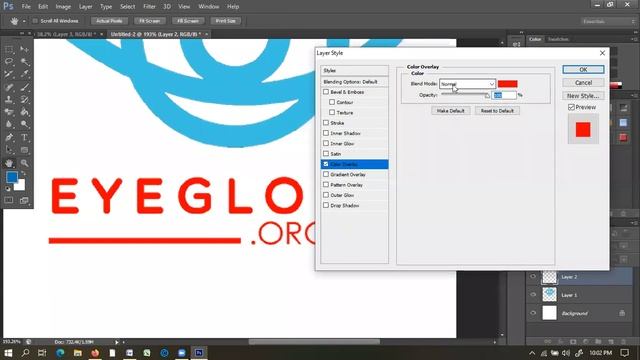
Task: Select the Brush tool
Action: [24, 87]
